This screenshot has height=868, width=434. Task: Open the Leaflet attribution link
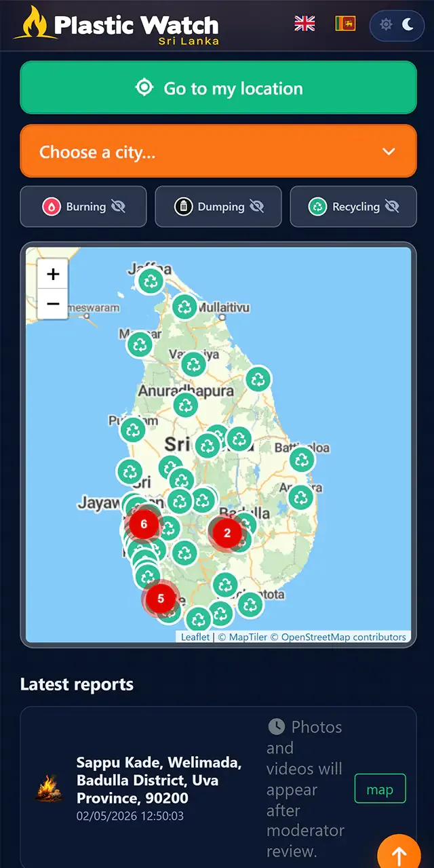pyautogui.click(x=195, y=637)
